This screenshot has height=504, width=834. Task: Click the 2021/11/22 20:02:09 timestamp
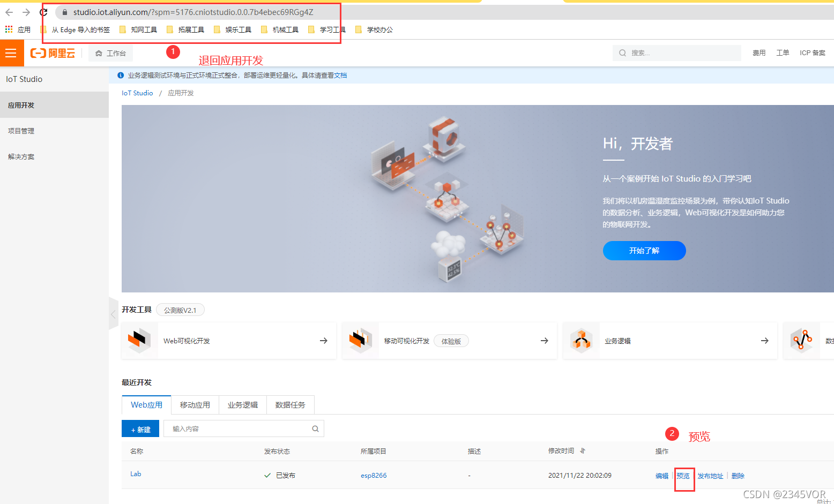coord(580,476)
